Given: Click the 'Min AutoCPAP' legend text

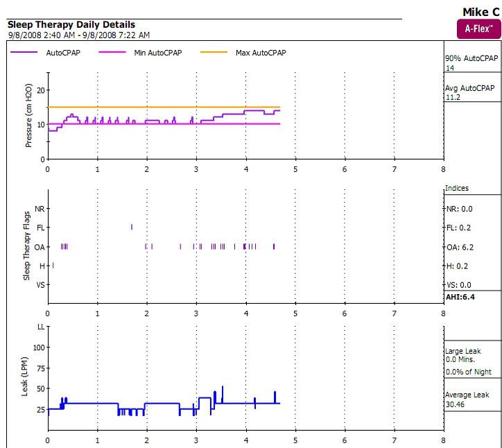Looking at the screenshot, I should (158, 53).
